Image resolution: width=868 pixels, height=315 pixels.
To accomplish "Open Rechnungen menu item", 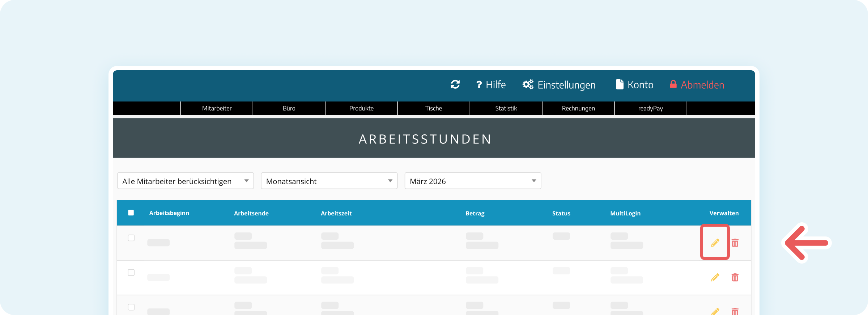I will coord(578,108).
